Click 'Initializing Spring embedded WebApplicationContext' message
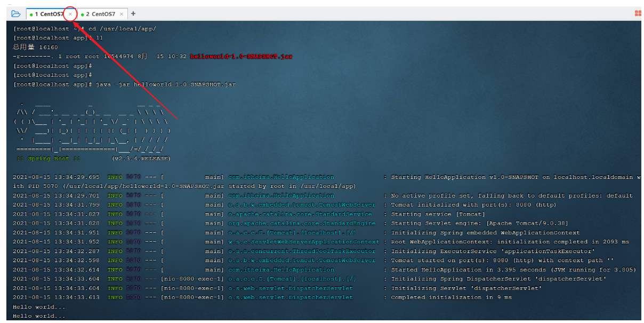This screenshot has height=323, width=644. pyautogui.click(x=486, y=233)
